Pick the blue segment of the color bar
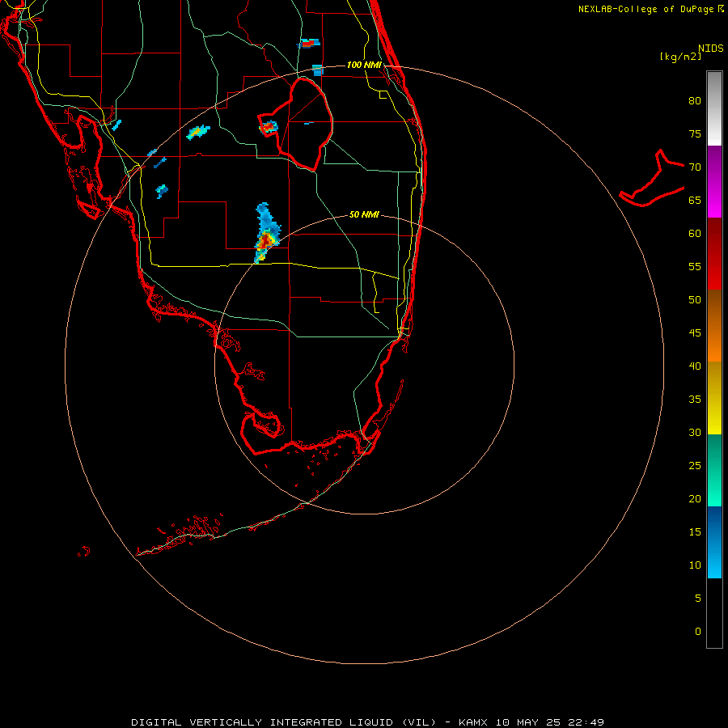Image resolution: width=728 pixels, height=728 pixels. tap(714, 542)
